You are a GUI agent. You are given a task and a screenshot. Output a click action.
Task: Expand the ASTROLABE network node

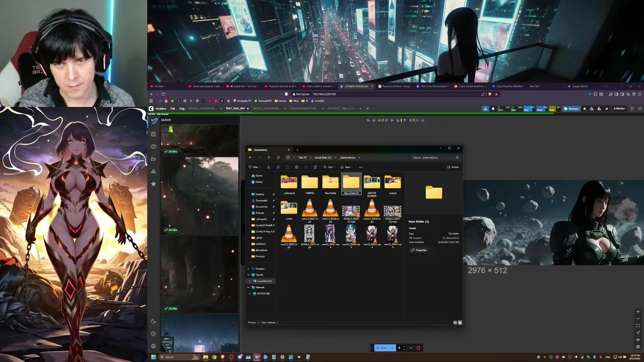point(250,293)
